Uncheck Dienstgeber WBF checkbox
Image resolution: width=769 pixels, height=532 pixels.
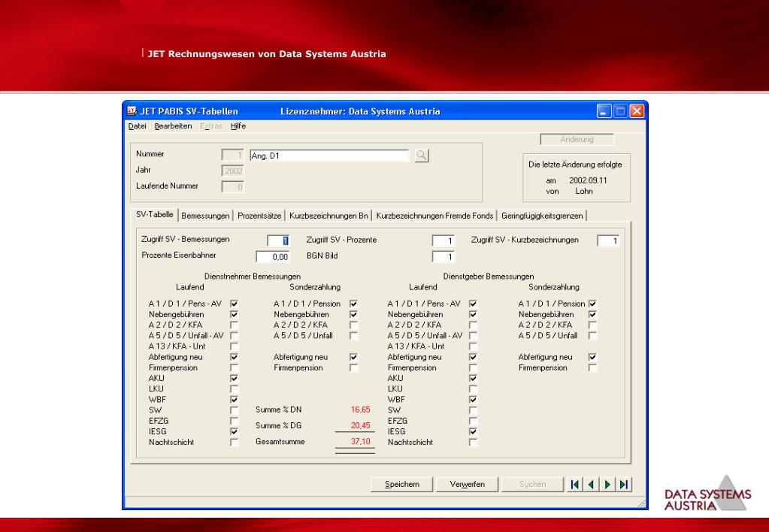pyautogui.click(x=473, y=400)
